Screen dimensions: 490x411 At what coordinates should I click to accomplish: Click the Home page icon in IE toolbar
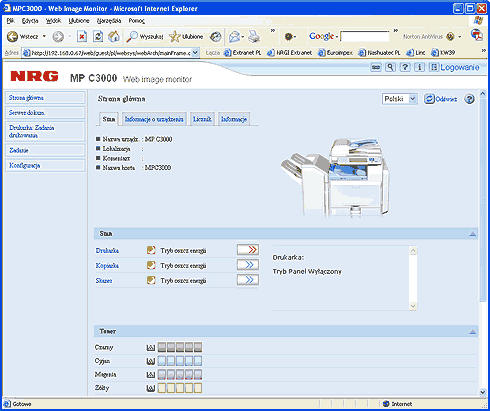(114, 36)
